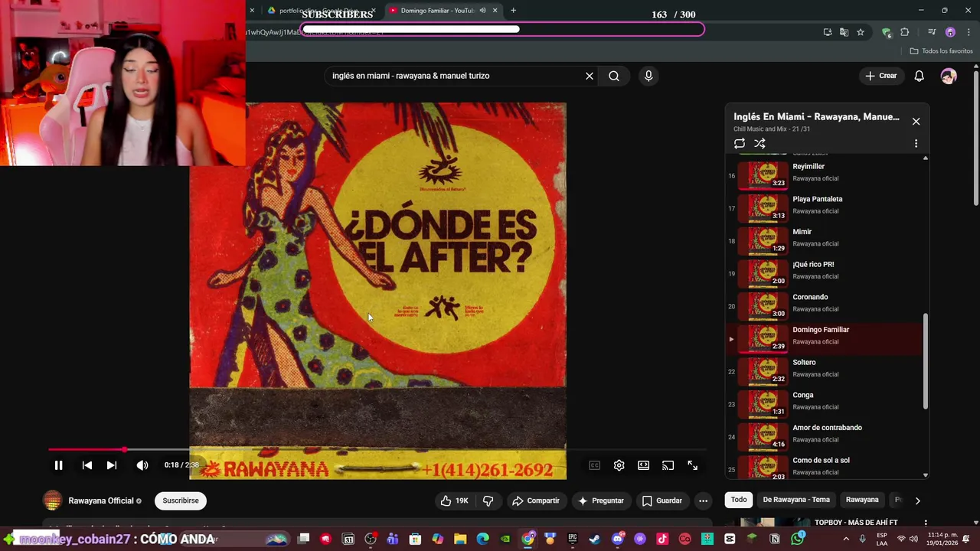
Task: Open Chrome extensions puzzle icon
Action: tap(905, 32)
